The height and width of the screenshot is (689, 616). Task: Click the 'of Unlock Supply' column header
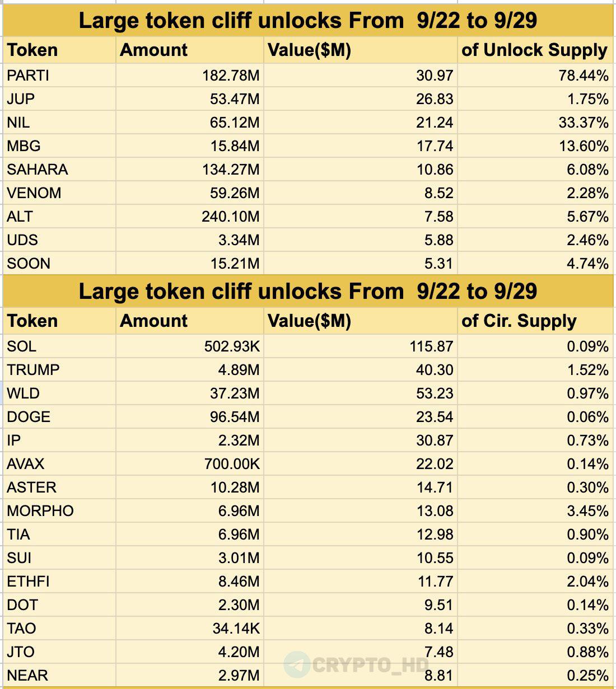[535, 50]
